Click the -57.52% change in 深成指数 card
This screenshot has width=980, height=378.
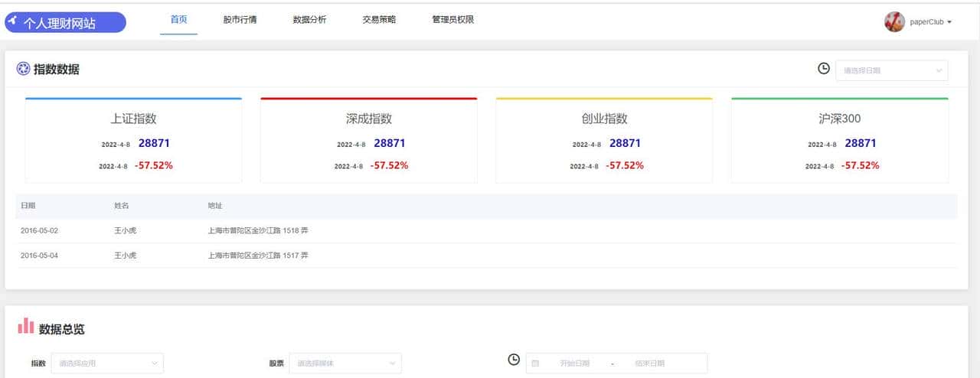point(389,165)
